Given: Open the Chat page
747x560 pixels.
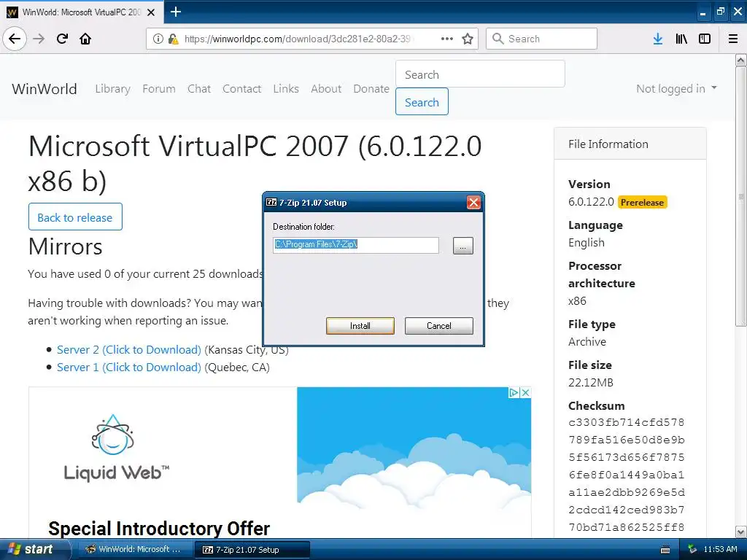Looking at the screenshot, I should (x=198, y=88).
